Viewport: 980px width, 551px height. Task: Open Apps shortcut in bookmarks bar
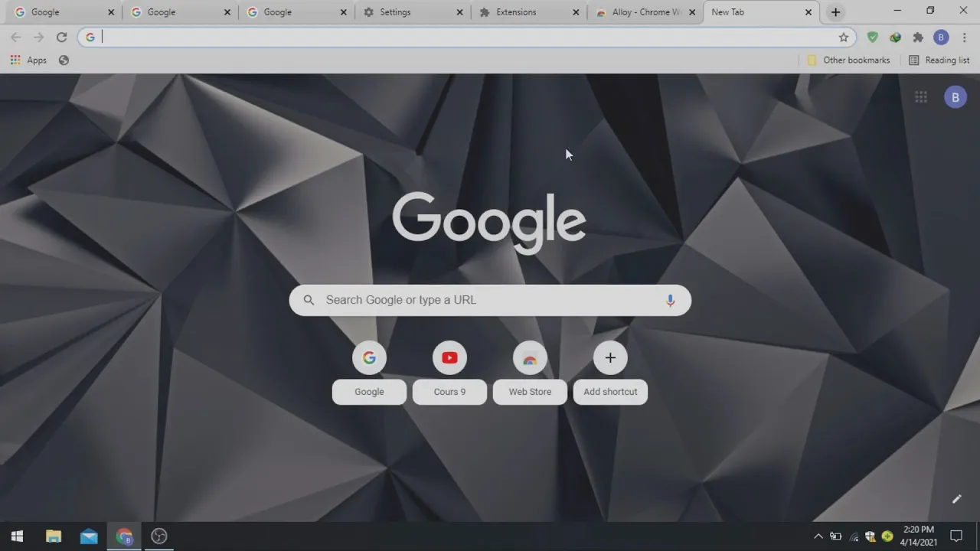(x=28, y=60)
